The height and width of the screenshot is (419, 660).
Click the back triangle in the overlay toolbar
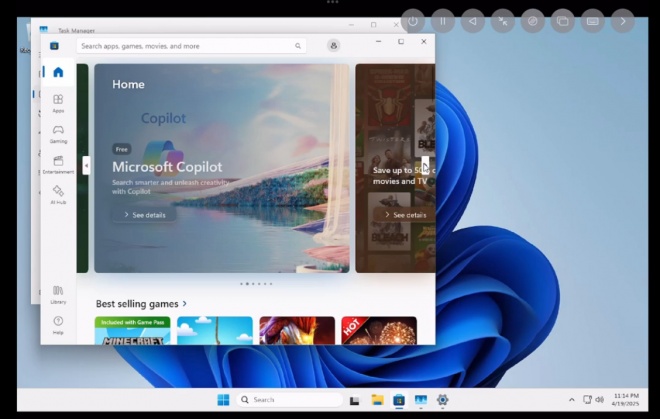click(473, 21)
